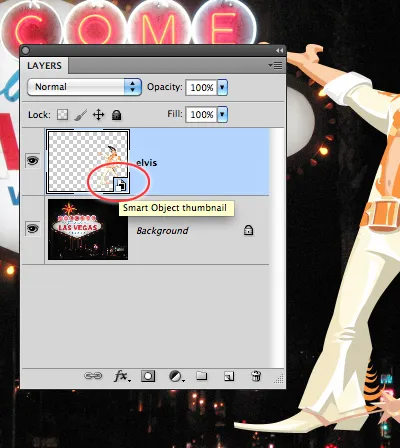
Task: Toggle lock position
Action: 98,115
